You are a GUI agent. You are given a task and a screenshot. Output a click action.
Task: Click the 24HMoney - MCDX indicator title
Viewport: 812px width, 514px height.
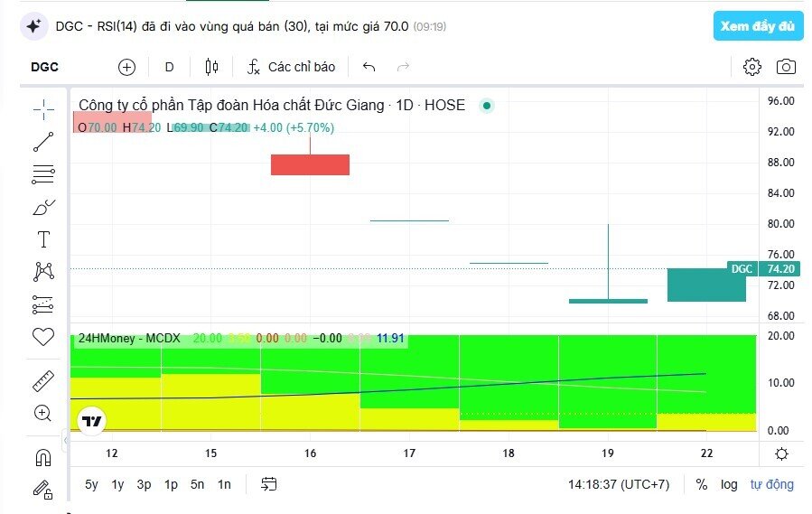point(129,339)
